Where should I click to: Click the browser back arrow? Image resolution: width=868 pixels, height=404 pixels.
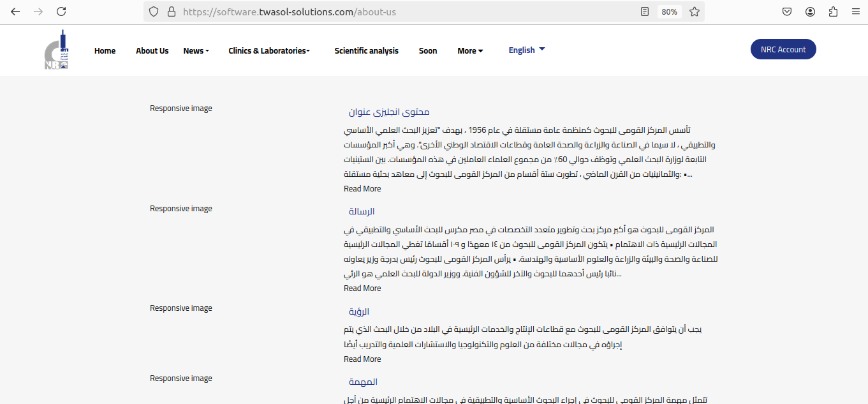pos(15,11)
